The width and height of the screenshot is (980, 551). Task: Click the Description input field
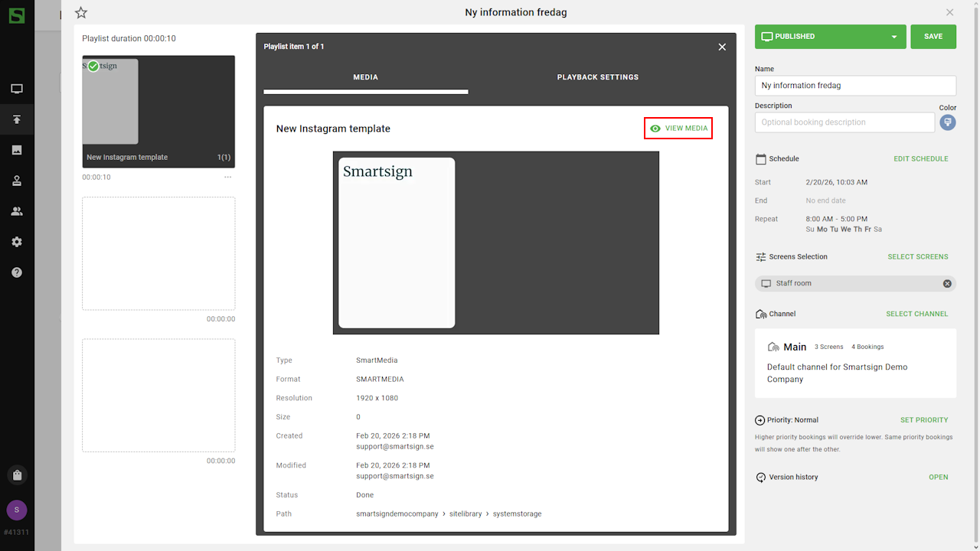844,122
